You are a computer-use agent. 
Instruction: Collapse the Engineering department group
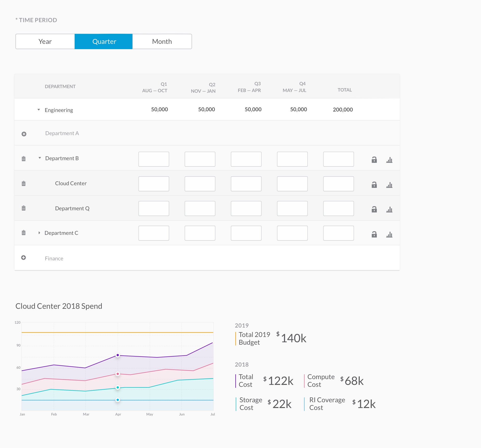click(39, 110)
